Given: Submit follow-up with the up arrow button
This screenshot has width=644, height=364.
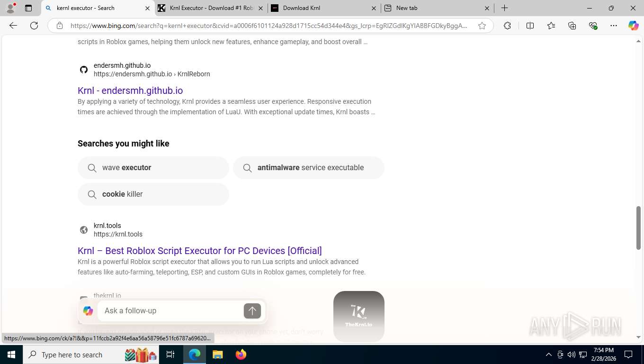Looking at the screenshot, I should coord(252,310).
